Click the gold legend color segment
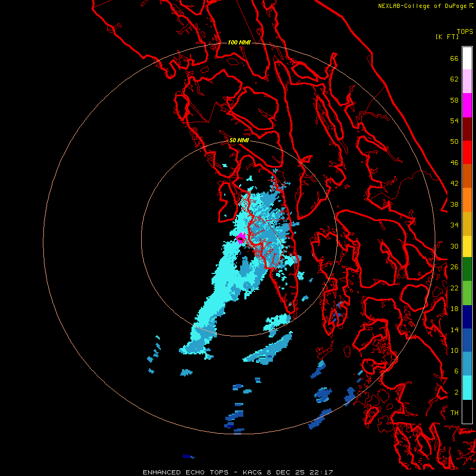The width and height of the screenshot is (476, 476). coord(467,224)
